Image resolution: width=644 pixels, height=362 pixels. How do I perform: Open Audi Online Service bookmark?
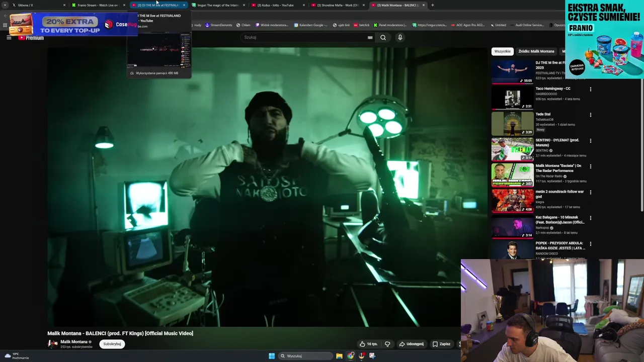tap(527, 25)
